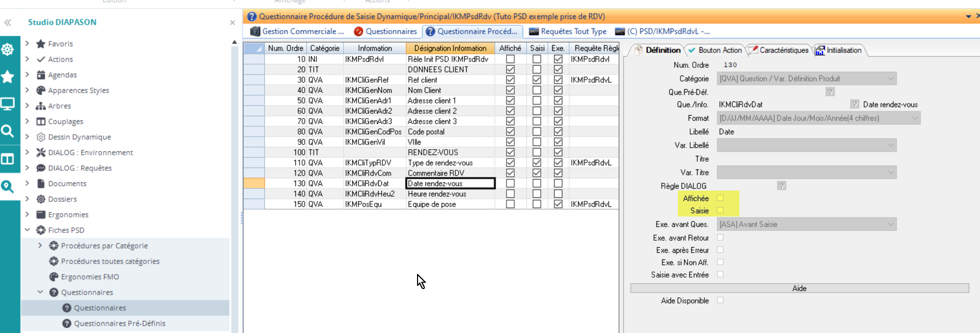Click the Libellé field containing Date

click(805, 132)
